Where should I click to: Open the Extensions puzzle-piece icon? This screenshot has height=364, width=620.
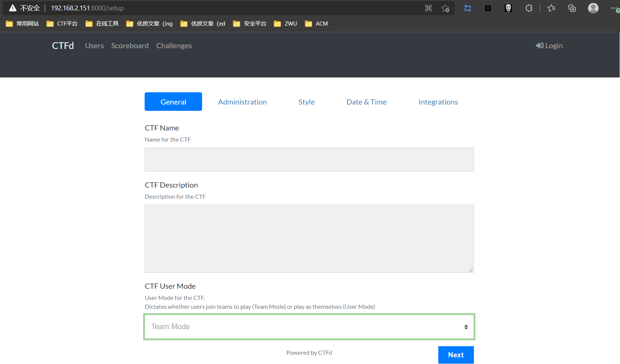point(529,8)
